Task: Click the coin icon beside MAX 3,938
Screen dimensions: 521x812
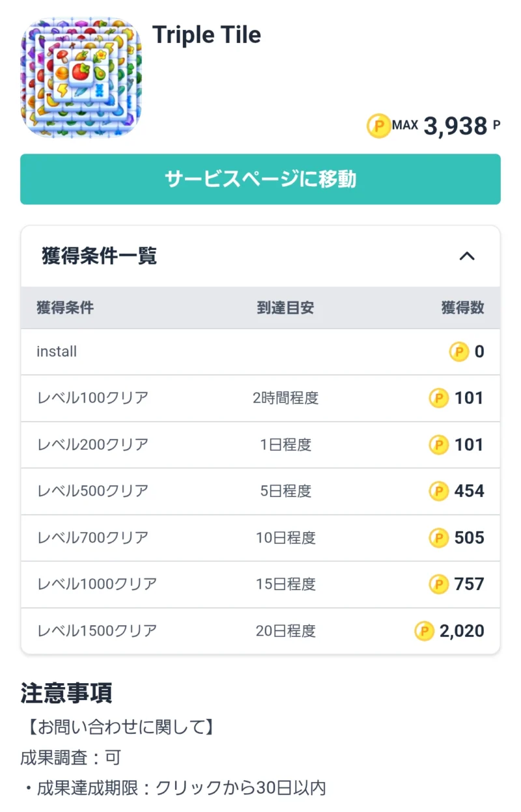Action: click(x=378, y=125)
